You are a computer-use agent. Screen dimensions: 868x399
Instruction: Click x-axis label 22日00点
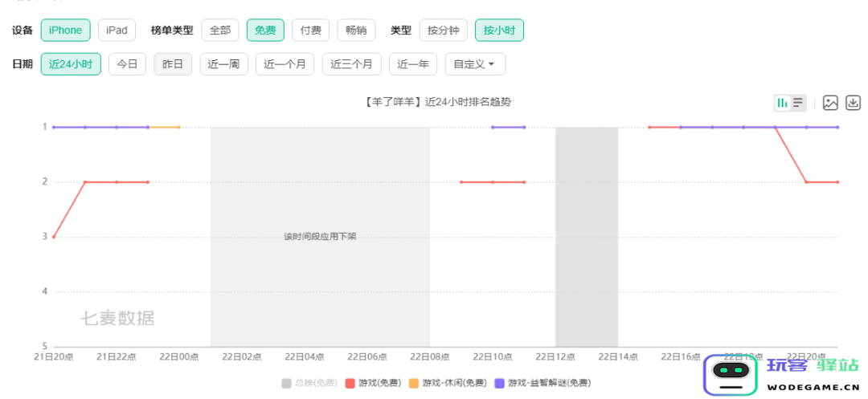pos(178,357)
